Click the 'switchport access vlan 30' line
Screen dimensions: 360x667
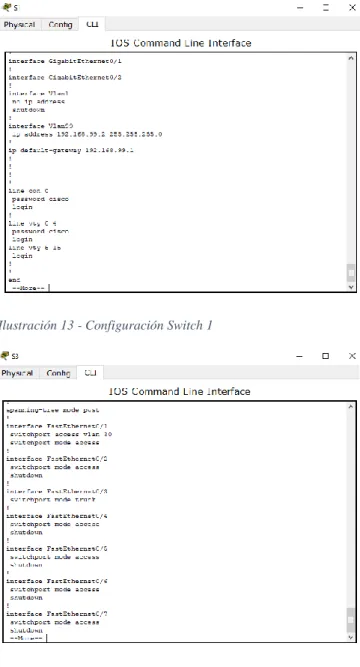61,434
